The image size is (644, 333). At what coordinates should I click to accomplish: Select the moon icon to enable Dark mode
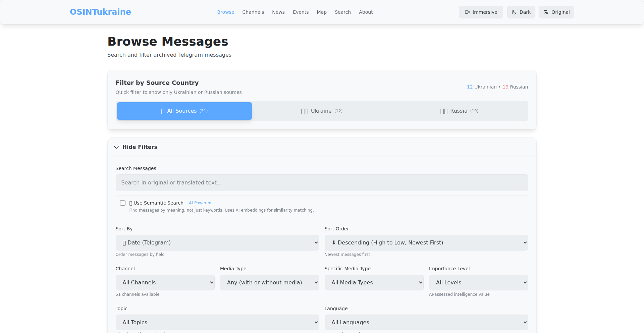[514, 12]
